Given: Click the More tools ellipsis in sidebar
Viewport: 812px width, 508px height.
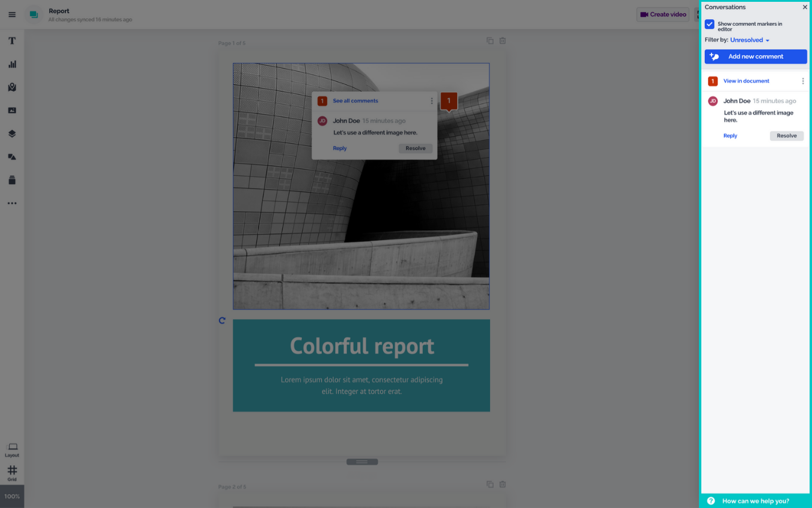Looking at the screenshot, I should click(x=12, y=203).
